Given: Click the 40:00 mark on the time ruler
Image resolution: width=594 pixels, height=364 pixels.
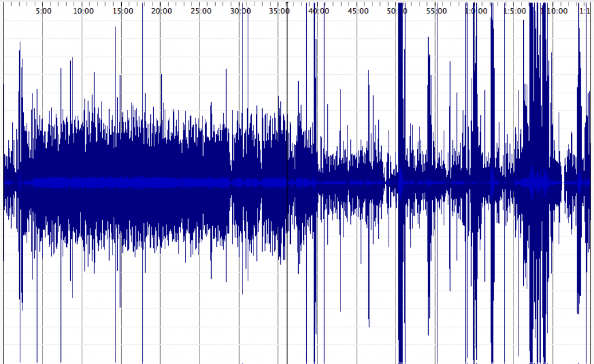Looking at the screenshot, I should (318, 11).
